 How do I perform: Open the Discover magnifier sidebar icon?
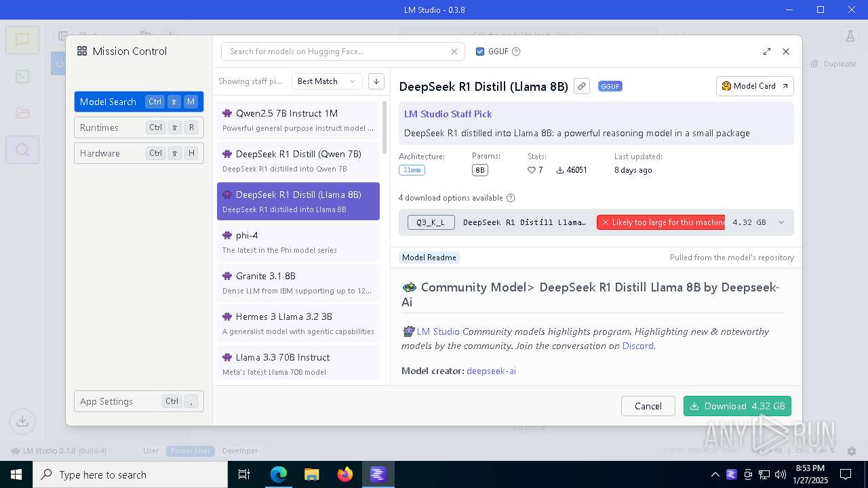tap(22, 150)
